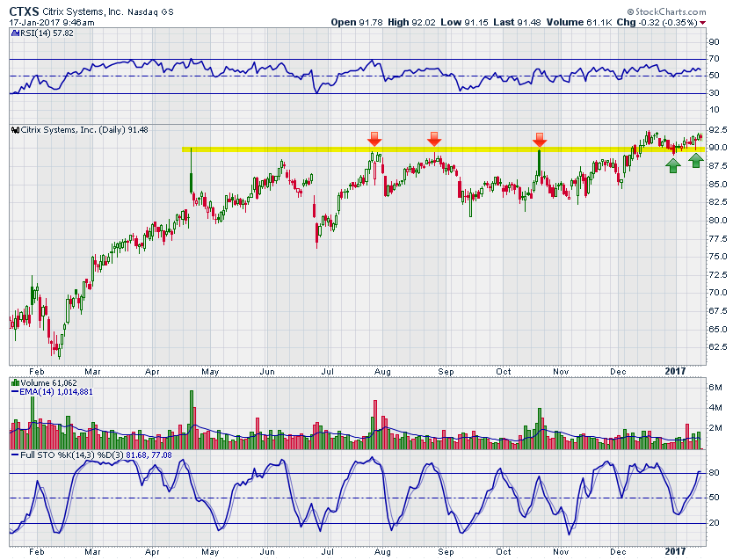Viewport: 733px width, 560px height.
Task: Click the 65.0 price axis label
Action: [x=717, y=329]
